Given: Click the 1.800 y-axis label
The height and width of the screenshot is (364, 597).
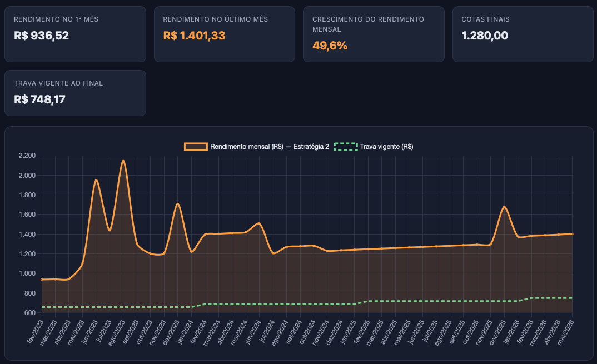Looking at the screenshot, I should click(27, 195).
